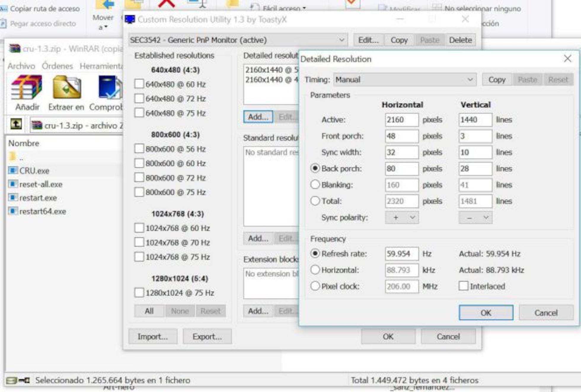The height and width of the screenshot is (392, 581).
Task: Open the monitor selection dropdown SEC3542
Action: [238, 40]
